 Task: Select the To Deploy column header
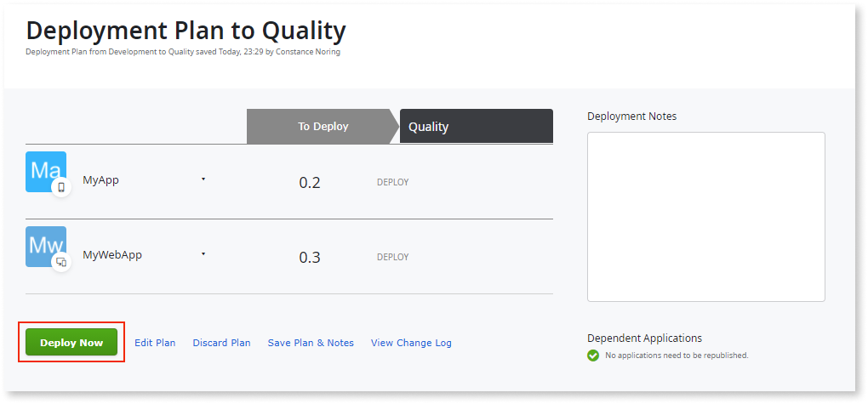(x=323, y=127)
